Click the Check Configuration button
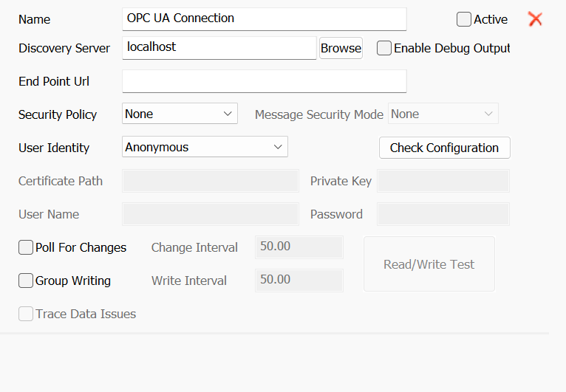 (x=444, y=148)
